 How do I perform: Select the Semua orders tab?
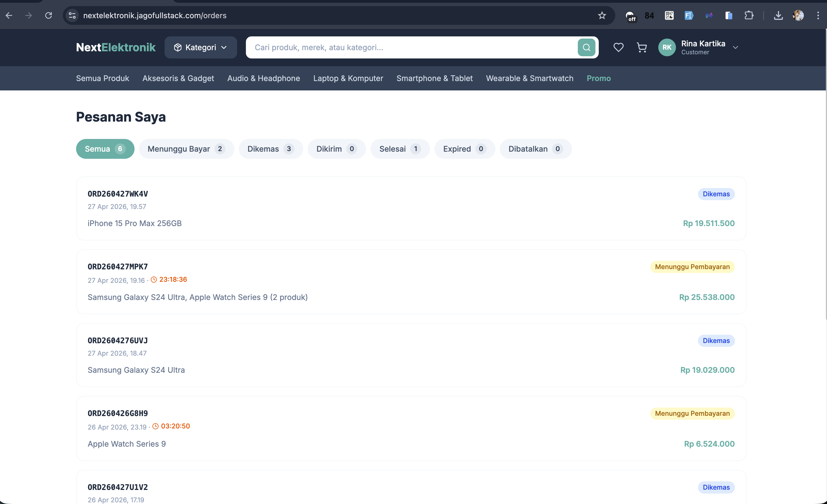click(105, 149)
